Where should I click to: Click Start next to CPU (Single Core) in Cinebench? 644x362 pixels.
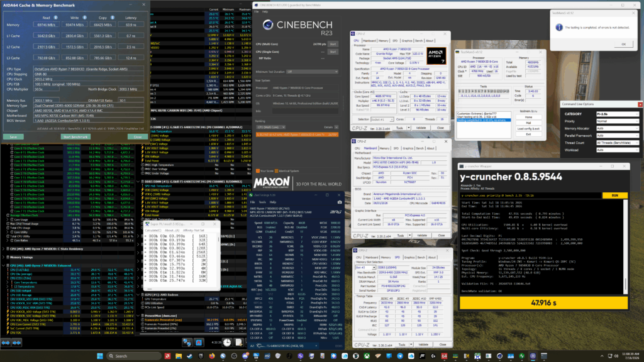[x=333, y=52]
